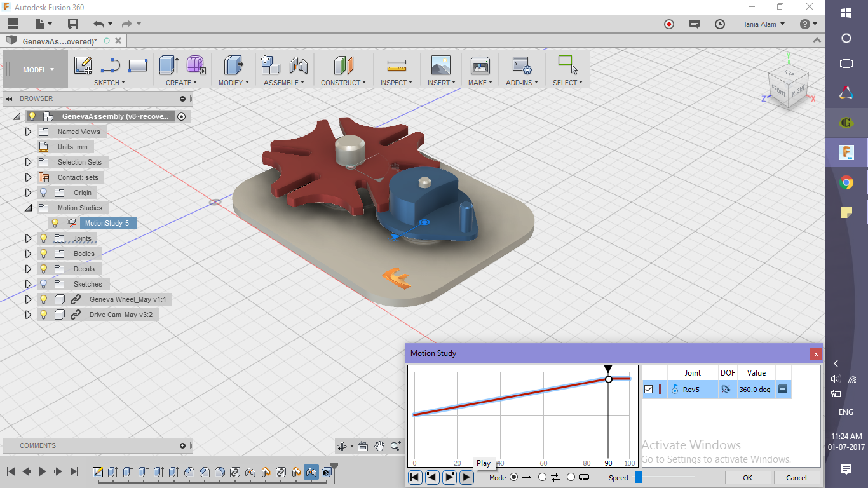
Task: Undo the last action
Action: (98, 24)
